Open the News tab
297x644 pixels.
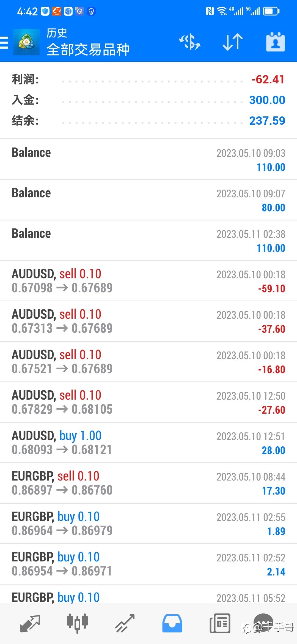pyautogui.click(x=220, y=623)
